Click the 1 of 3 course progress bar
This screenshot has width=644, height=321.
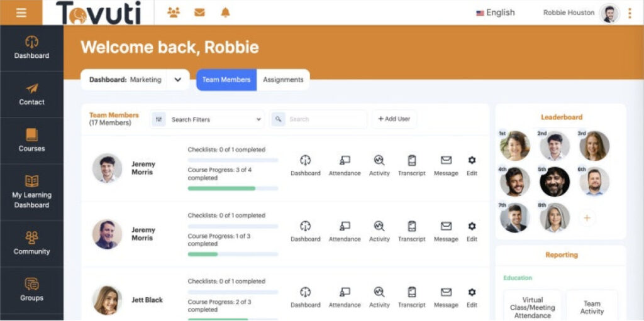click(233, 254)
